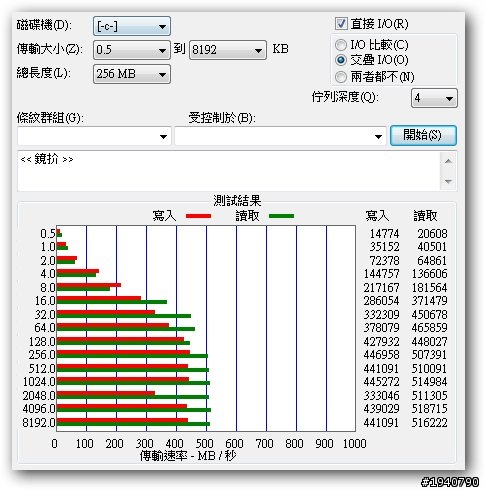Click the 64.0 transfer size row label
Viewport: 485px width, 490px height.
pyautogui.click(x=45, y=328)
